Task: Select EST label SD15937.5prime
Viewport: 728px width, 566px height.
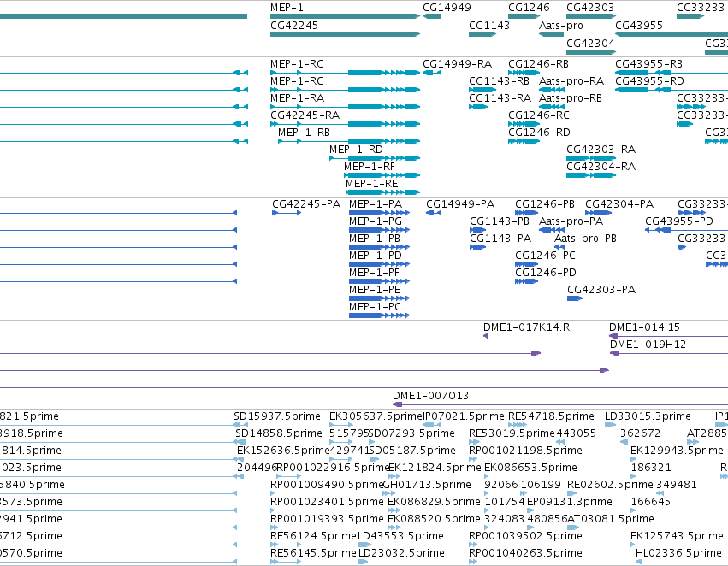Action: pyautogui.click(x=277, y=416)
